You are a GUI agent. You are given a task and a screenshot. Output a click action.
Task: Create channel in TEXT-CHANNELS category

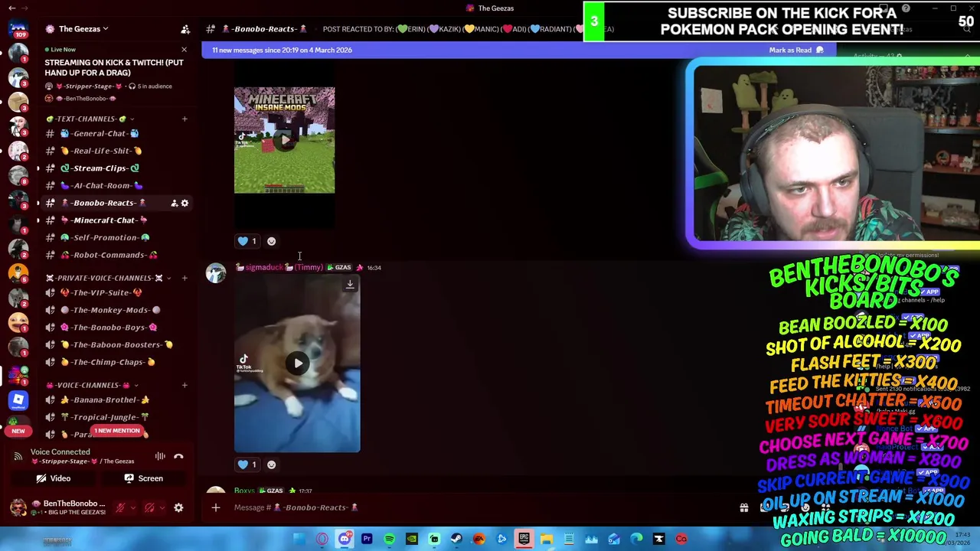pos(185,119)
